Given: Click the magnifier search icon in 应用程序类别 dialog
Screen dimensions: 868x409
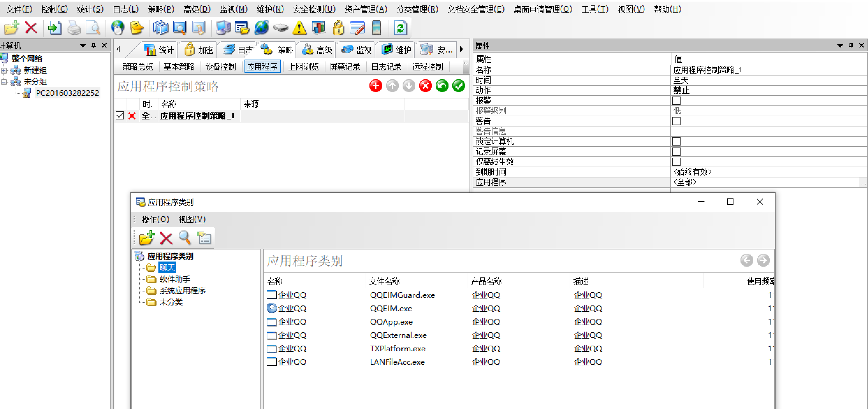Looking at the screenshot, I should point(185,238).
